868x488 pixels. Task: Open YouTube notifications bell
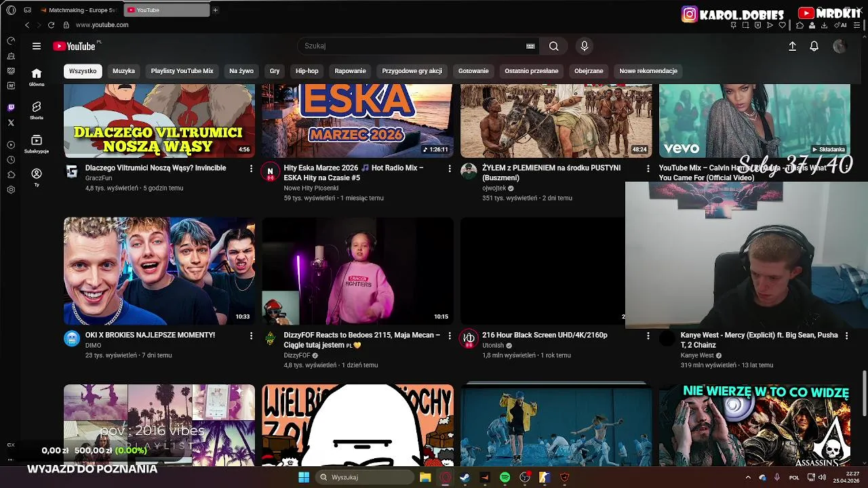814,46
